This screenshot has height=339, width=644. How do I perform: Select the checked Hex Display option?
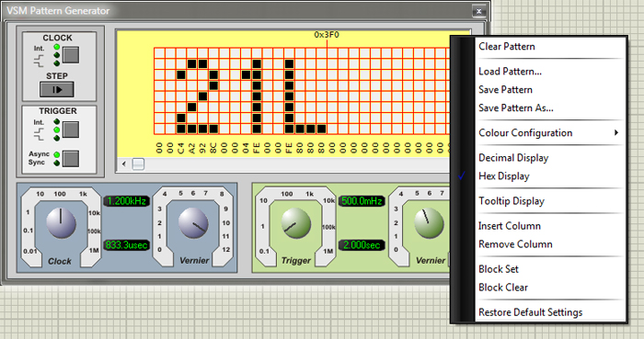503,176
